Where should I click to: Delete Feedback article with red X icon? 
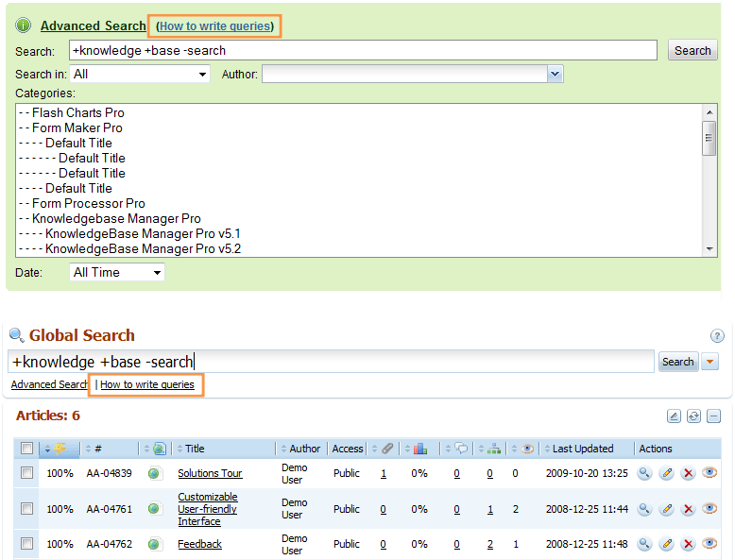tap(688, 544)
